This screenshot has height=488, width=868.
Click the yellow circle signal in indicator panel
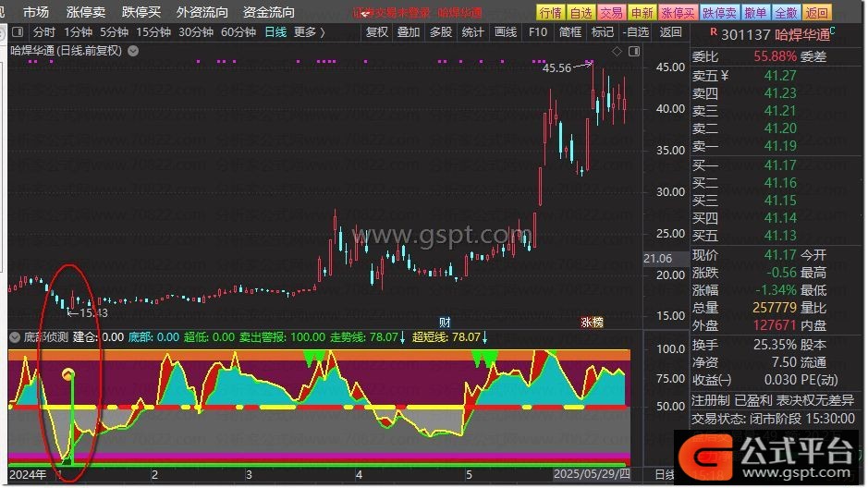click(x=67, y=374)
